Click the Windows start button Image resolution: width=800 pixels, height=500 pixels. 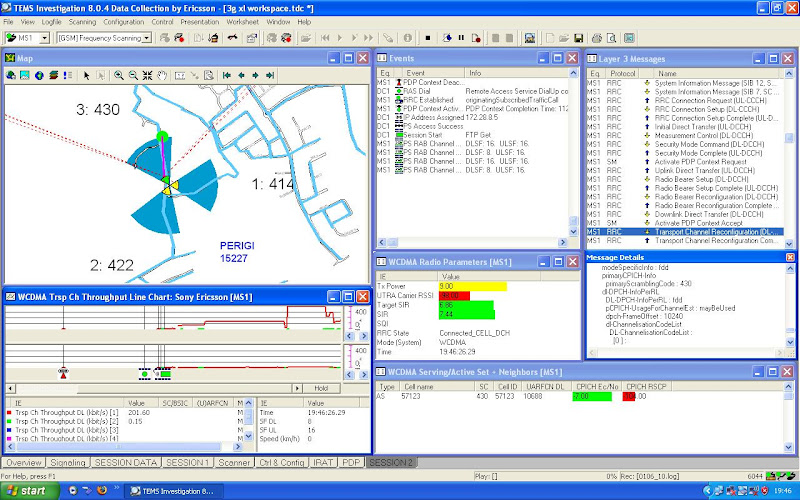[x=30, y=491]
